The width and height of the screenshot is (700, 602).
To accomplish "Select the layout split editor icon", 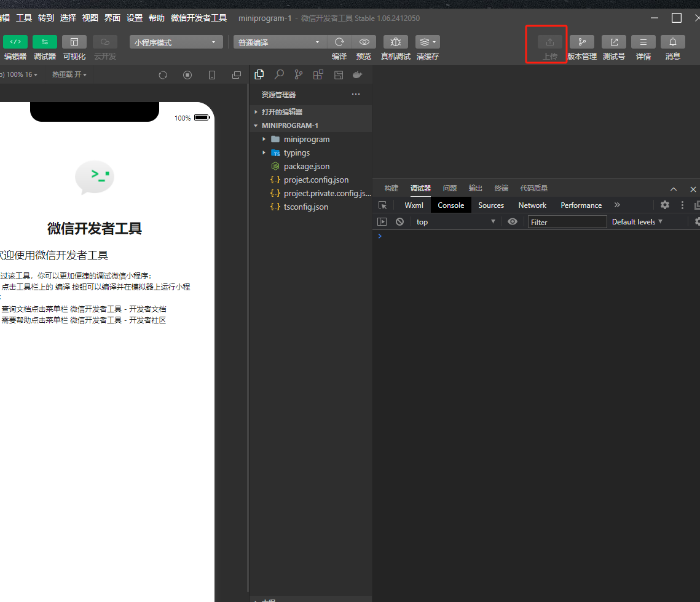I will [x=339, y=74].
